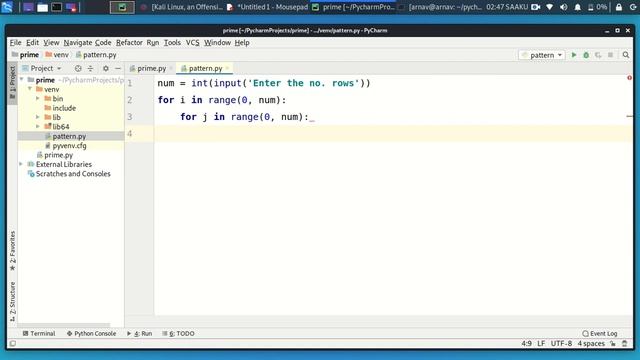Close the pattern.py editor tab
640x360 pixels.
(x=227, y=68)
